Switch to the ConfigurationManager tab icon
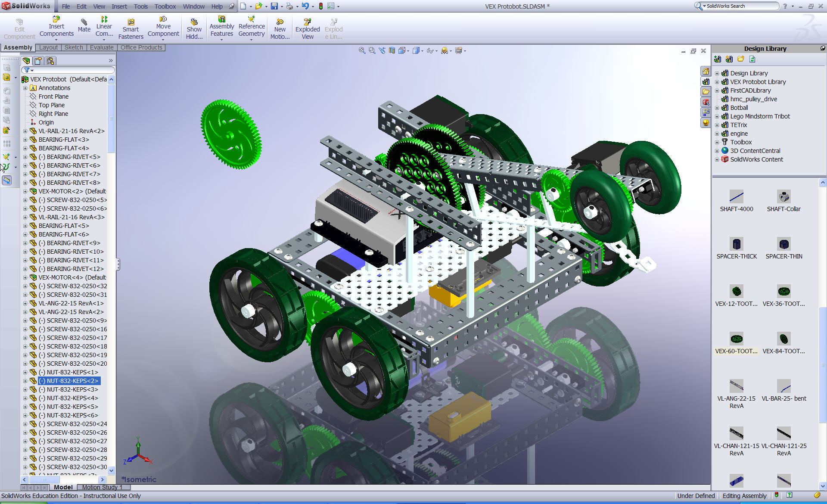827x504 pixels. 50,61
